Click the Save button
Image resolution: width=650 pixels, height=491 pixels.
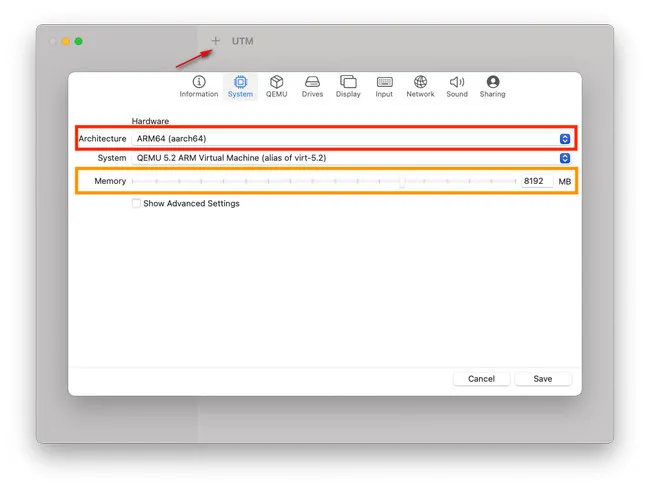tap(542, 379)
